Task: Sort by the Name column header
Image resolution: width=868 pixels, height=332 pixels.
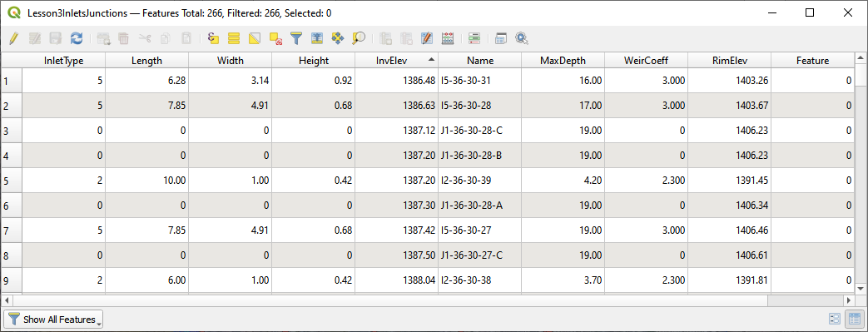Action: [480, 60]
